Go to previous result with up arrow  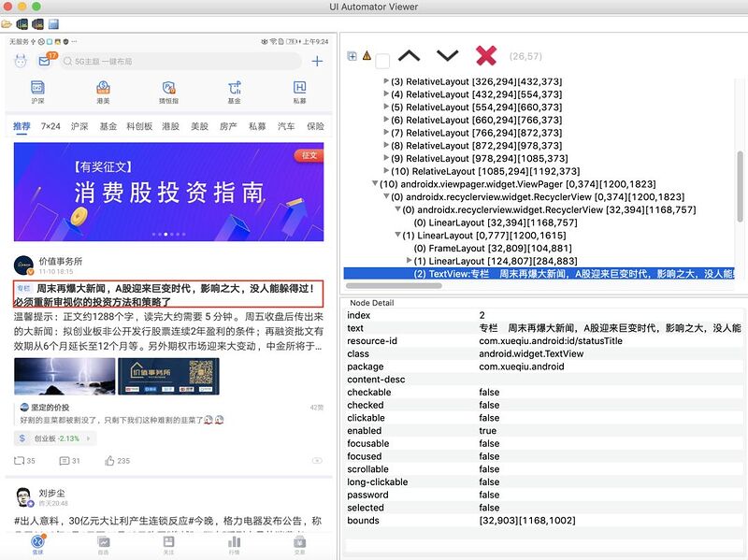[x=410, y=56]
